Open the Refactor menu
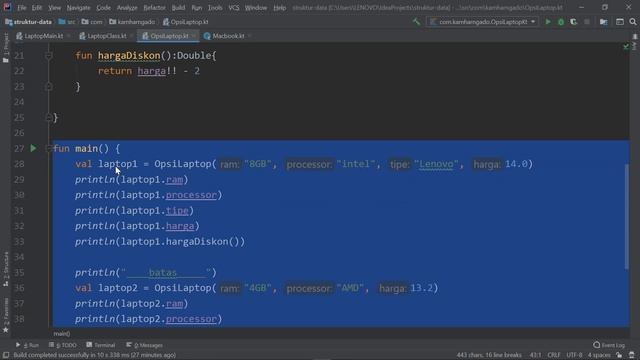The width and height of the screenshot is (640, 360). [154, 7]
